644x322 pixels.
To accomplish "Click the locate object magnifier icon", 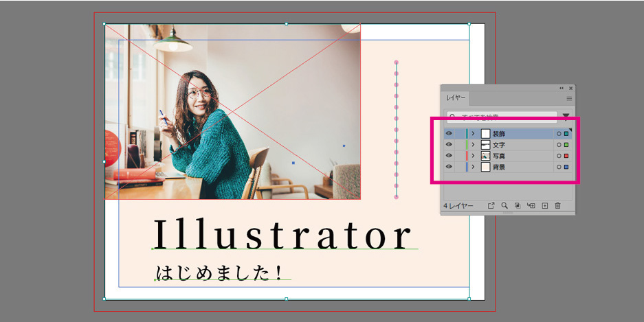I will pos(504,205).
